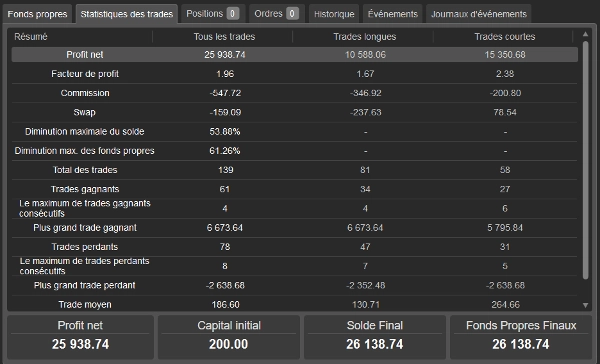The height and width of the screenshot is (364, 600).
Task: Select the Trade moyen row label
Action: click(x=85, y=305)
